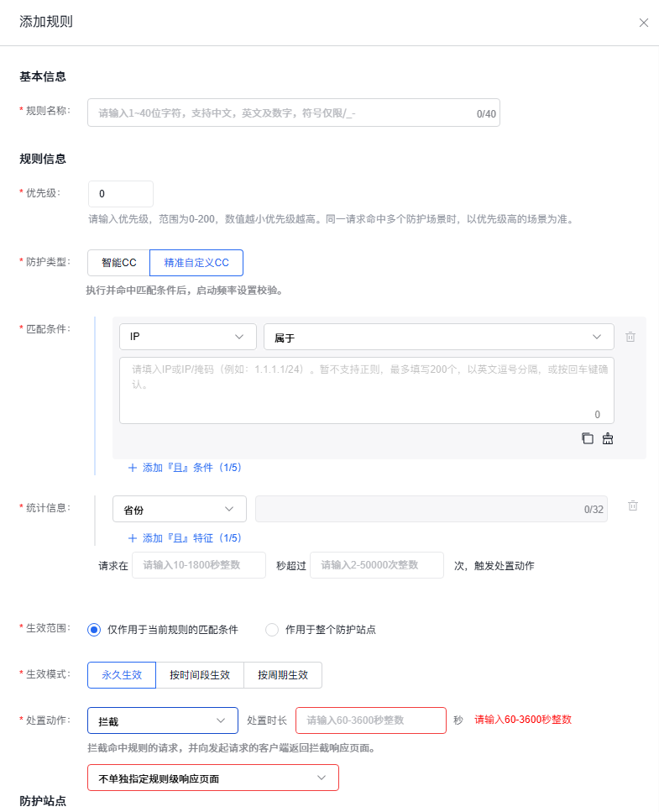Viewport: 659px width, 812px height.
Task: Click the 10-1800 seconds input field
Action: [199, 565]
